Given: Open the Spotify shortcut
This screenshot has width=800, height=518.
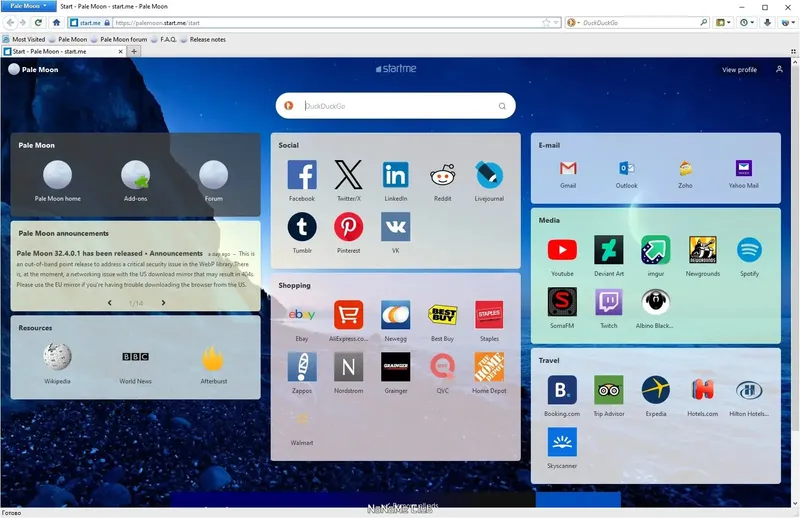Looking at the screenshot, I should pos(749,250).
